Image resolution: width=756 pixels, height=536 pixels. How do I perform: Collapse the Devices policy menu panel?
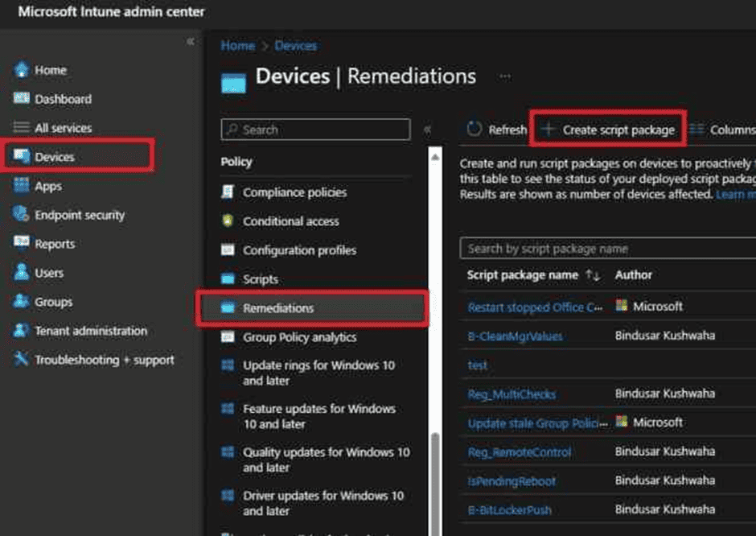coord(427,130)
